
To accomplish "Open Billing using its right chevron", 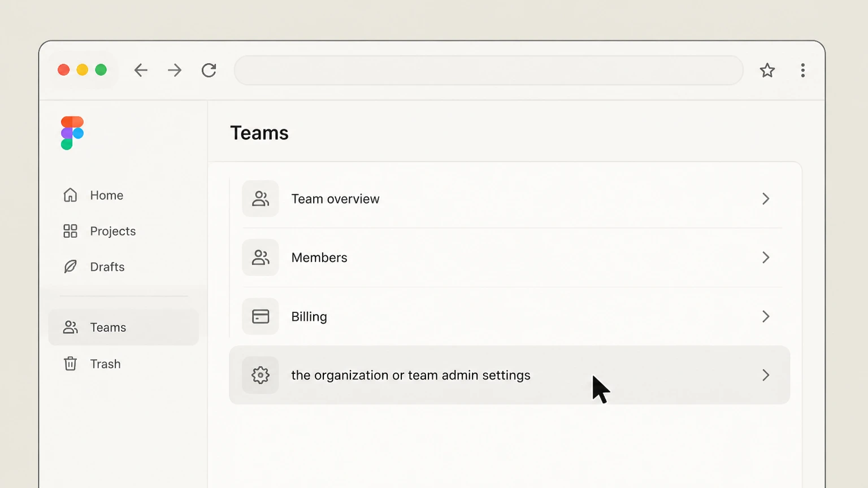I will click(766, 316).
